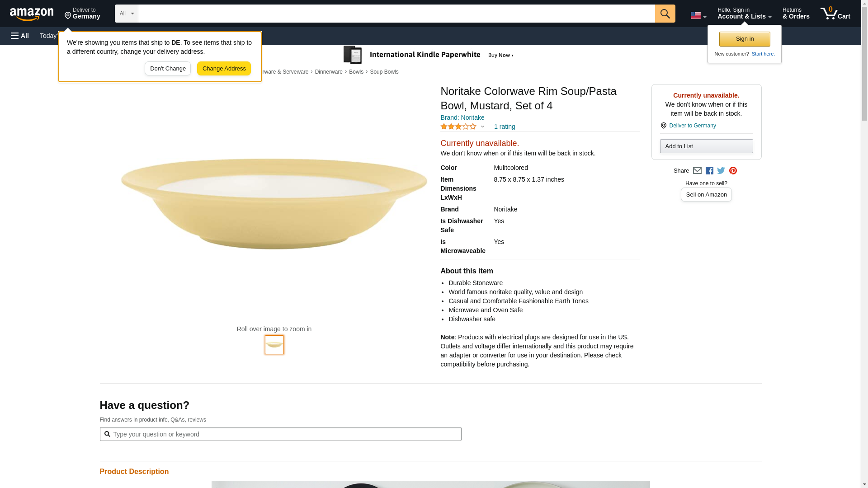Click the yellow Sign in button
The image size is (868, 488).
pos(745,39)
